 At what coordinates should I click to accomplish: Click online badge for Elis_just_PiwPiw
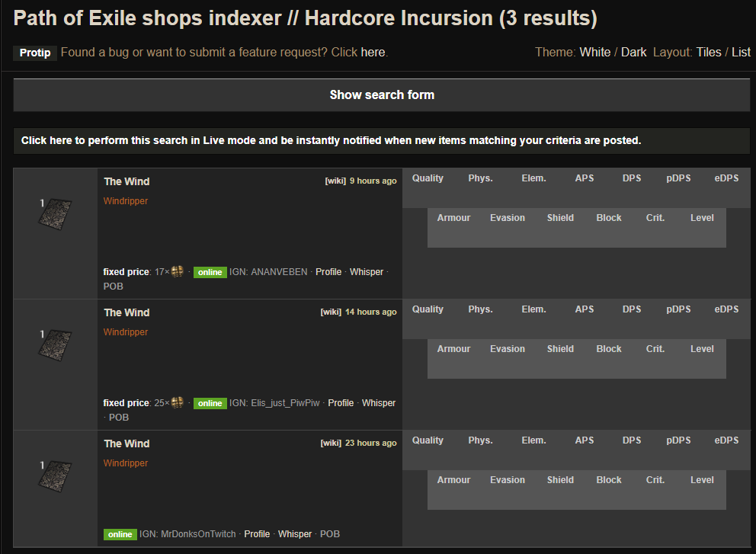pos(210,404)
